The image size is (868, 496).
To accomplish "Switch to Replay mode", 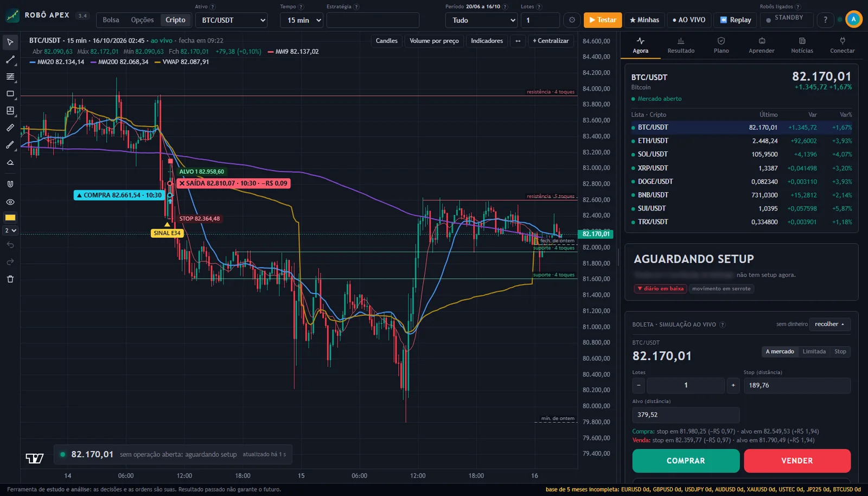I will point(736,20).
